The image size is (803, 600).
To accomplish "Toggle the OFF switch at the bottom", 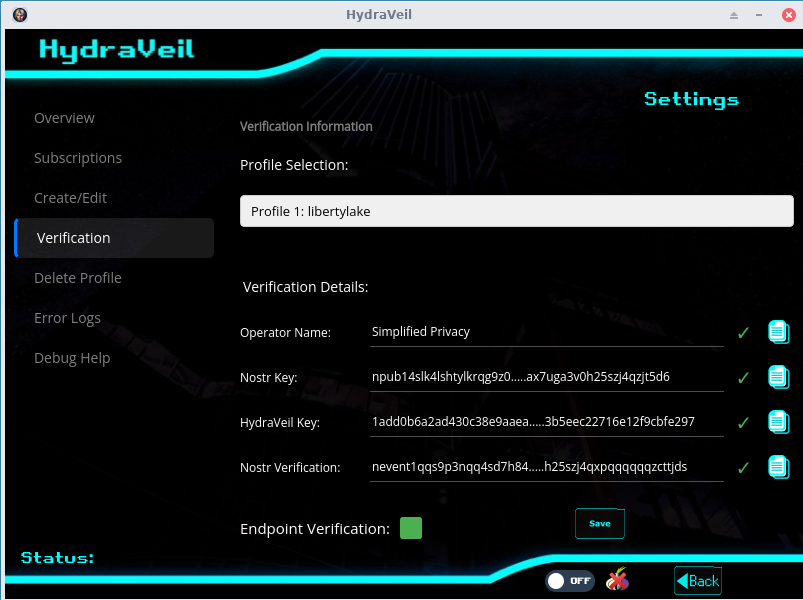I will tap(569, 580).
